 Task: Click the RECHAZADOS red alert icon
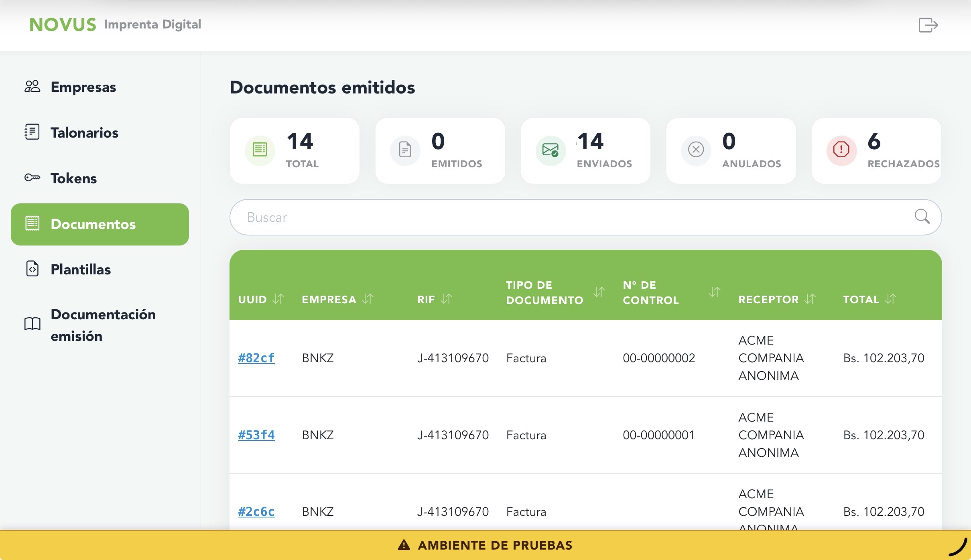841,150
